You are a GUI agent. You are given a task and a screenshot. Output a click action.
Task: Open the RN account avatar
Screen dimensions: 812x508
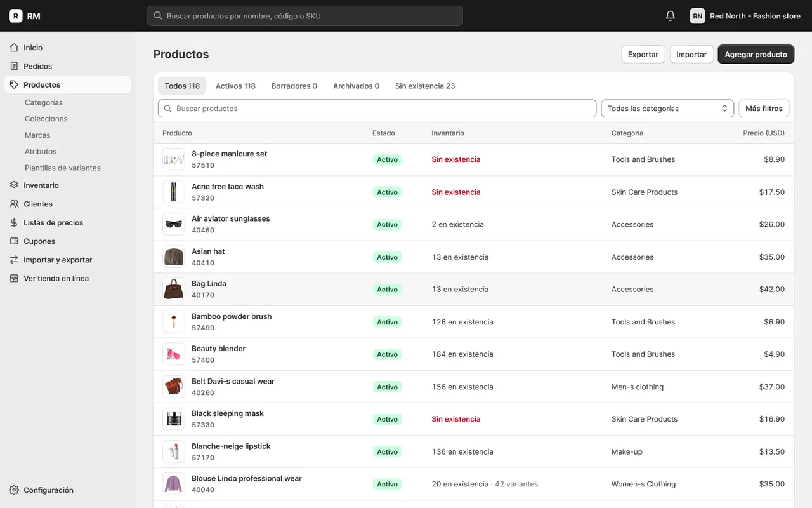coord(697,16)
